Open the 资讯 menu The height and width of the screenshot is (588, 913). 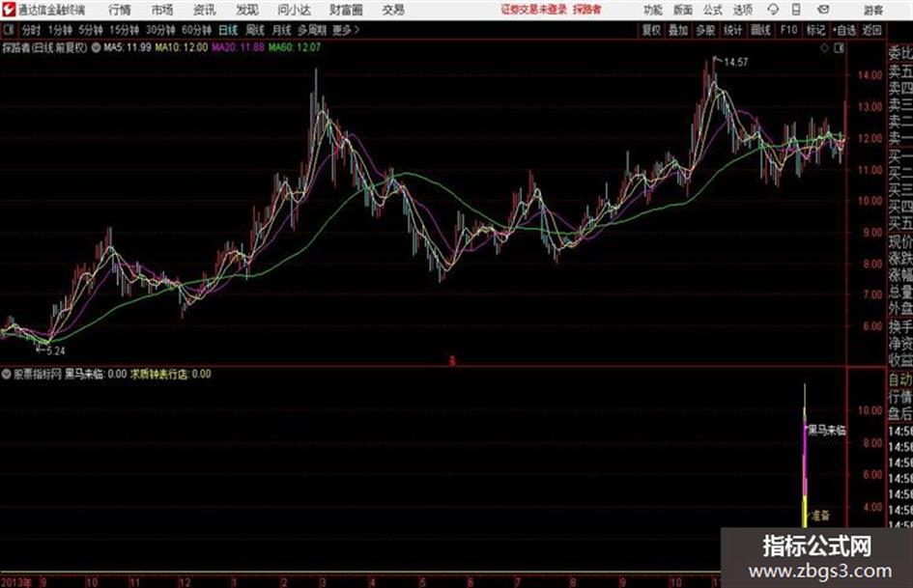205,10
